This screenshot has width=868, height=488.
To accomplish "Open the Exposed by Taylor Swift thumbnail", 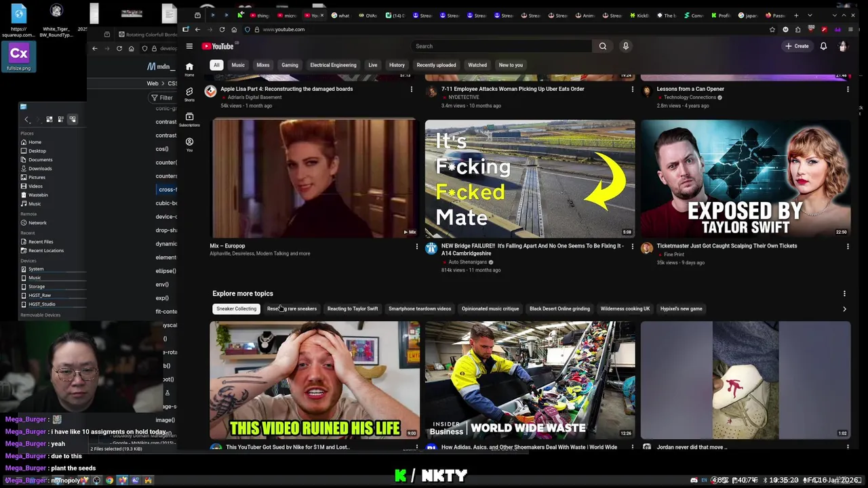I will click(x=745, y=179).
